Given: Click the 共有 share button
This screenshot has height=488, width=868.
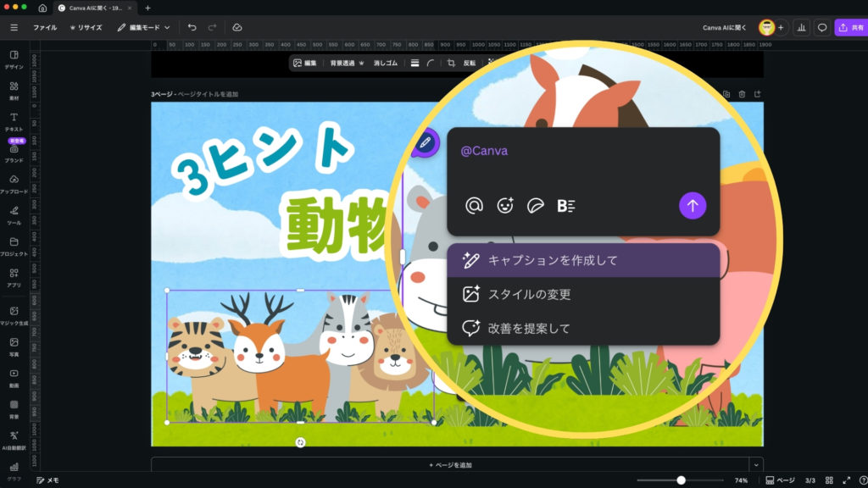Looking at the screenshot, I should [x=851, y=27].
